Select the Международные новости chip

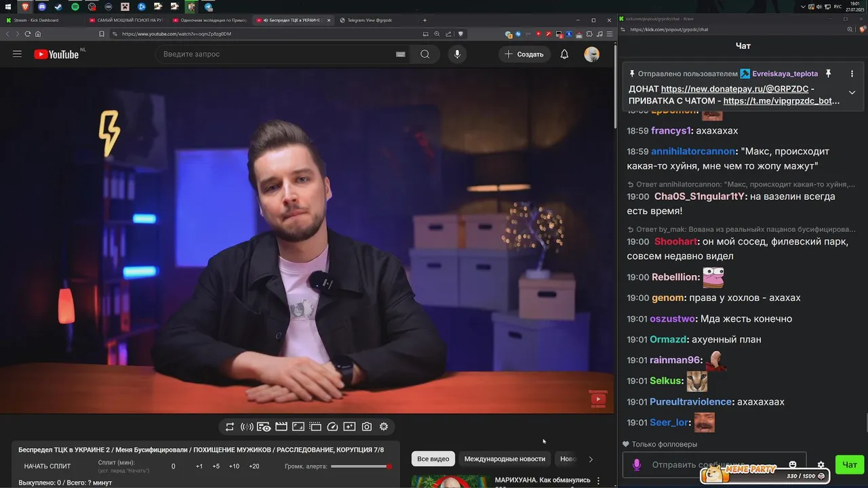[505, 459]
